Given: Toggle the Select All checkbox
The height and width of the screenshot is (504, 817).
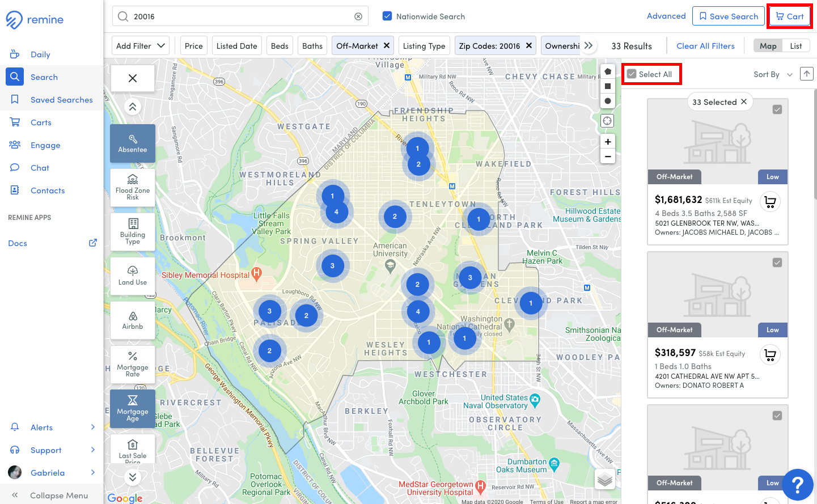Looking at the screenshot, I should click(632, 74).
